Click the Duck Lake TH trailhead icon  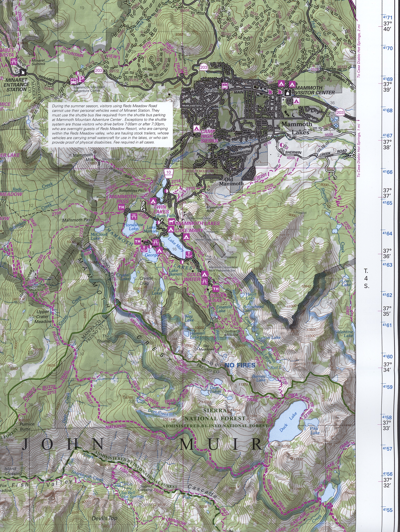click(216, 289)
